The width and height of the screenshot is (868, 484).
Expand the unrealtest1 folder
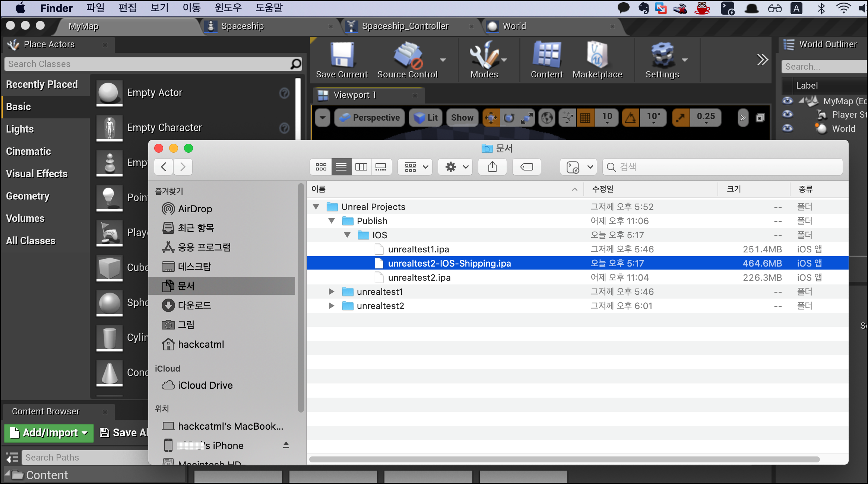coord(331,292)
